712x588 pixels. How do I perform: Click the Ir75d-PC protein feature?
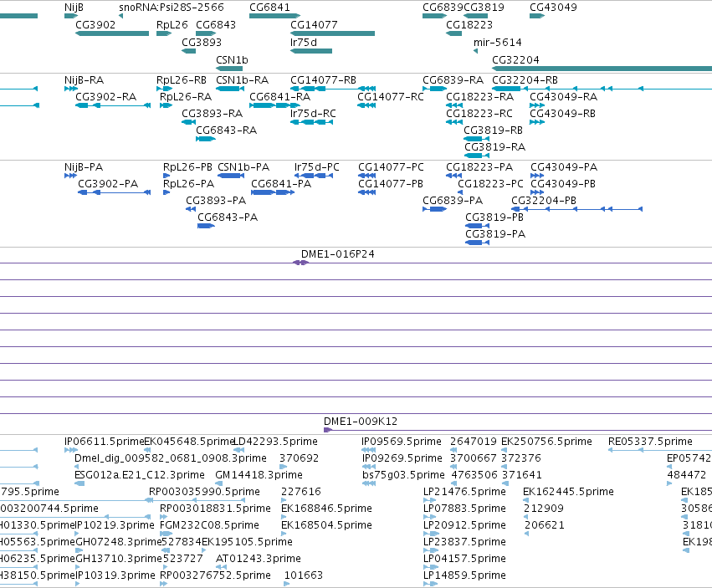coord(314,176)
